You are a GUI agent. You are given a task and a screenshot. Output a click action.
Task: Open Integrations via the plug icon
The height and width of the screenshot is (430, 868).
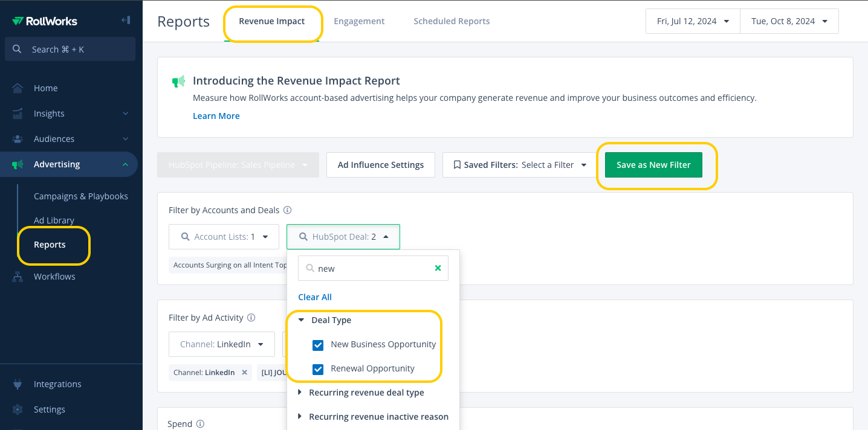coord(18,384)
